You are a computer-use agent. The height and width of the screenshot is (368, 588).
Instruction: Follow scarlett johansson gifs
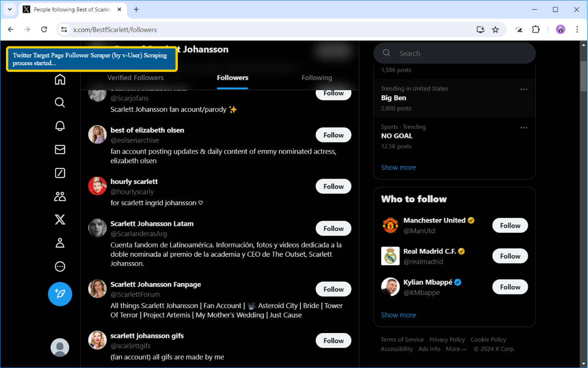(334, 341)
